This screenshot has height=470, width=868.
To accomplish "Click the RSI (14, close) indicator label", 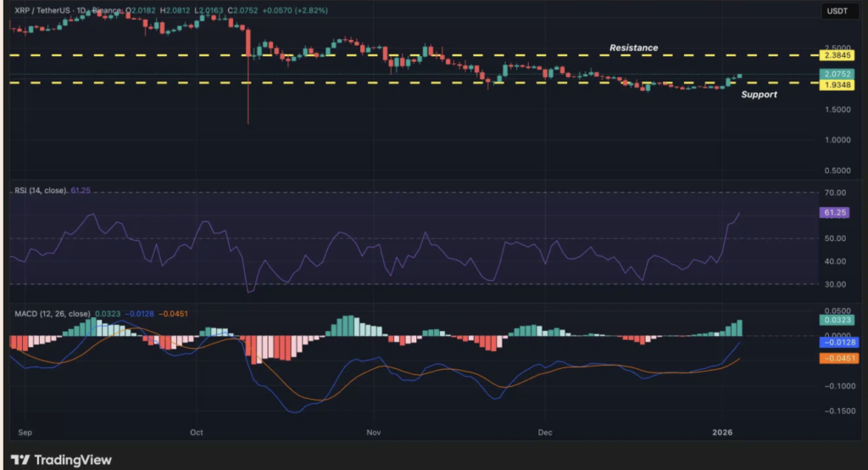I will pos(40,190).
